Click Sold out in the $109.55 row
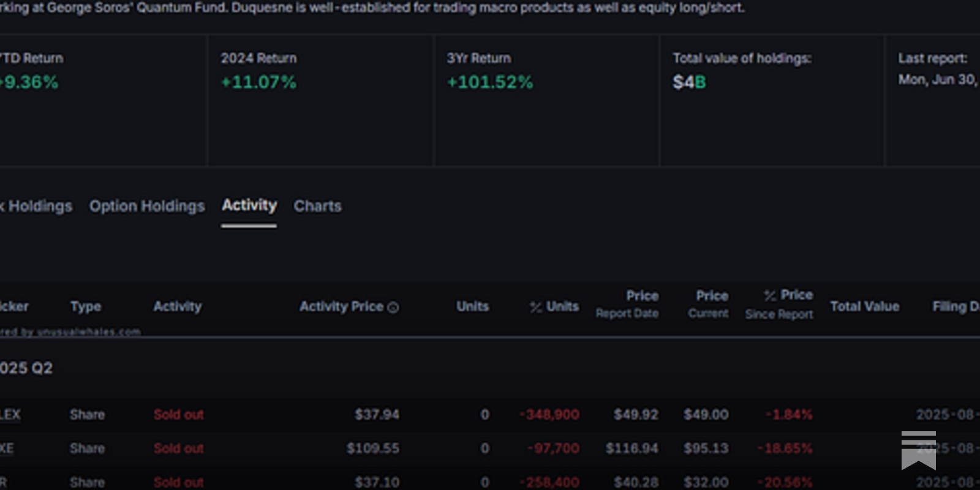 click(x=178, y=448)
